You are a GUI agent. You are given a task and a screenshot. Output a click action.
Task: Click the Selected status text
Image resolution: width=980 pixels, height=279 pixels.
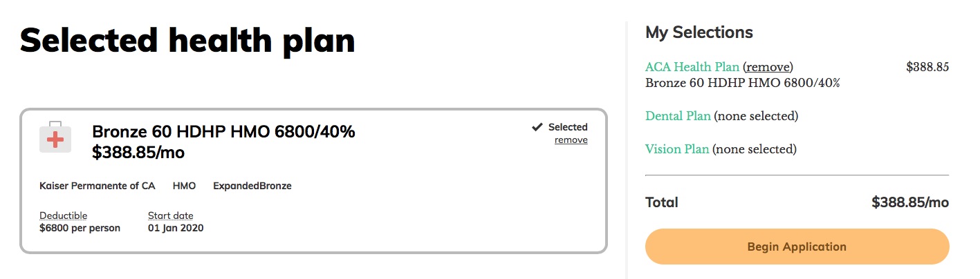click(568, 127)
